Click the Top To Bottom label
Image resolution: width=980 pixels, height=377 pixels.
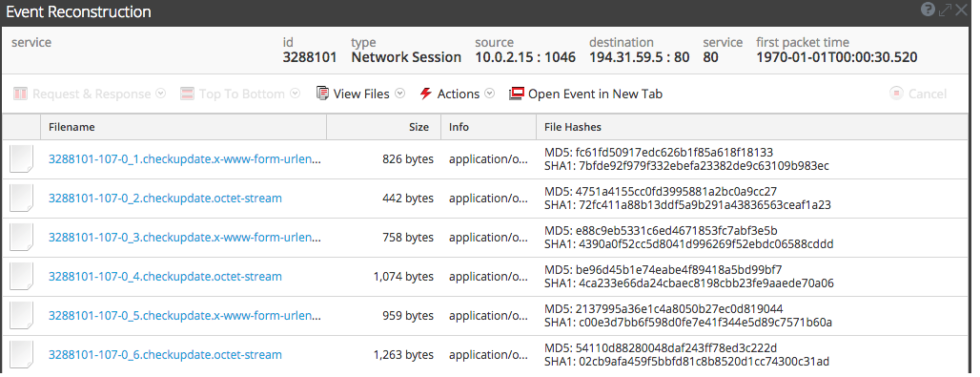point(242,94)
